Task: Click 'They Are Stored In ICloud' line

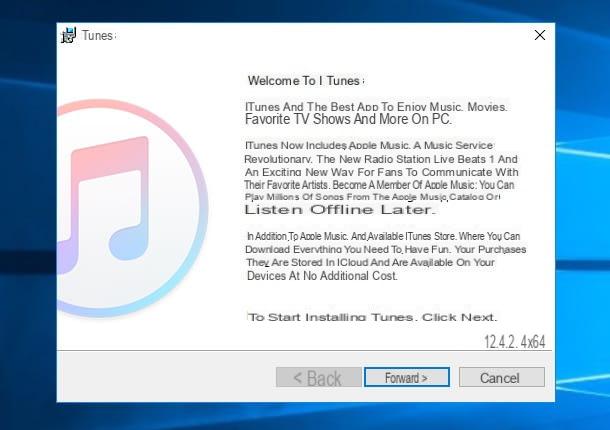Action: pos(370,263)
